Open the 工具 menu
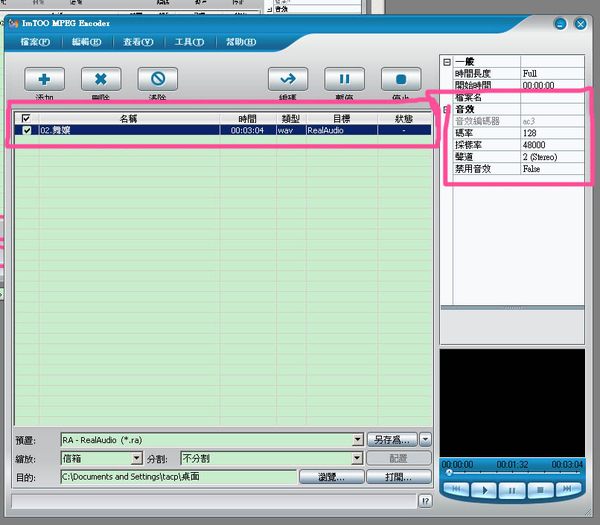 (x=189, y=42)
